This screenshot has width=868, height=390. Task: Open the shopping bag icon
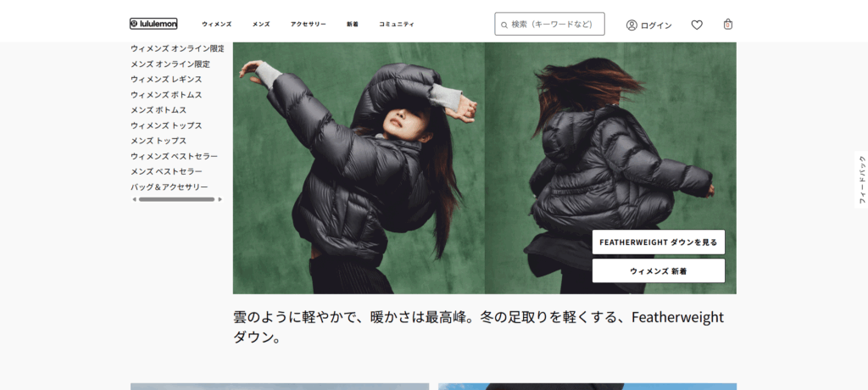pos(728,25)
